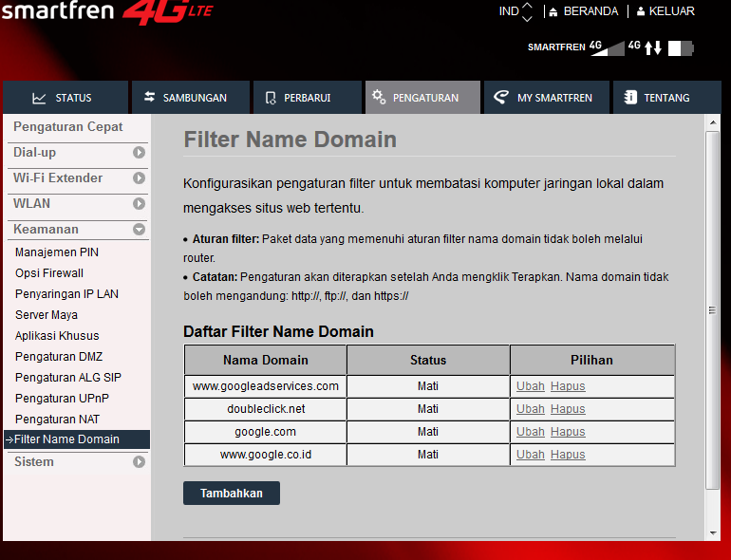Open Pengaturan ALG SIP page
Image resolution: width=731 pixels, height=560 pixels.
pos(68,377)
